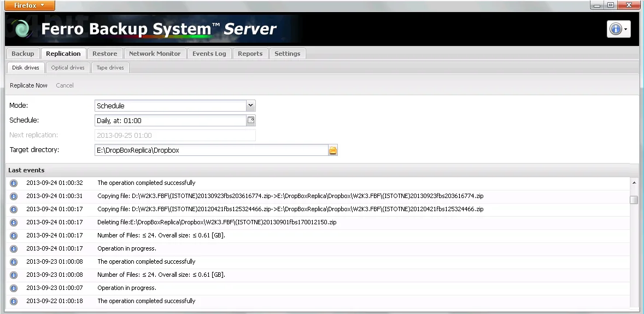Browse for target directory folder icon
644x314 pixels.
pos(333,150)
